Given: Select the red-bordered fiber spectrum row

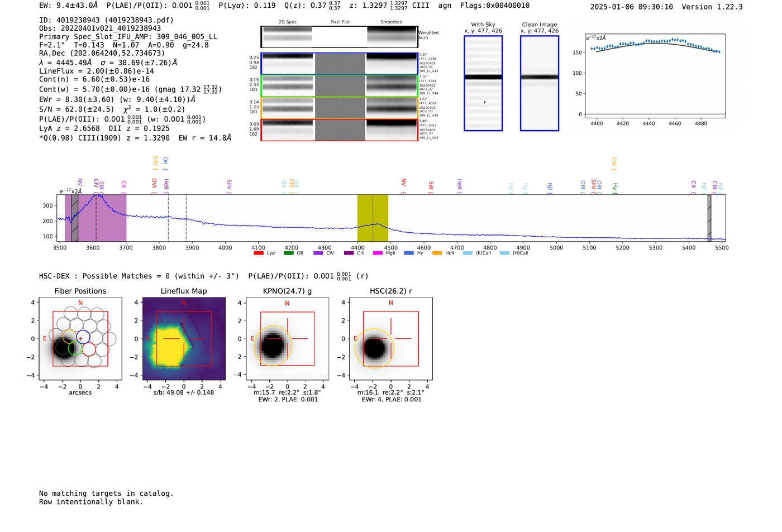Looking at the screenshot, I should click(x=340, y=130).
